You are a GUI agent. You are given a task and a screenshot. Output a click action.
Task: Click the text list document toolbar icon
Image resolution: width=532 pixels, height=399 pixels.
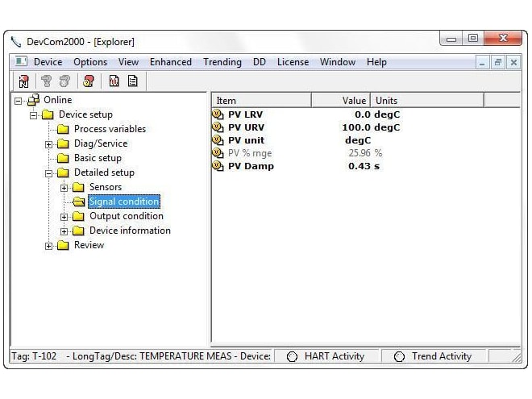tap(133, 81)
